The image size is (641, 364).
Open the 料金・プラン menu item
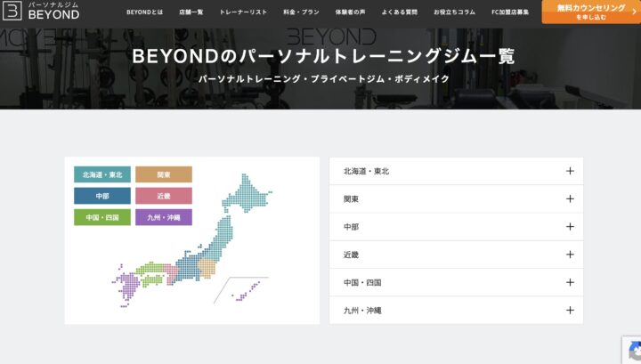click(x=301, y=12)
